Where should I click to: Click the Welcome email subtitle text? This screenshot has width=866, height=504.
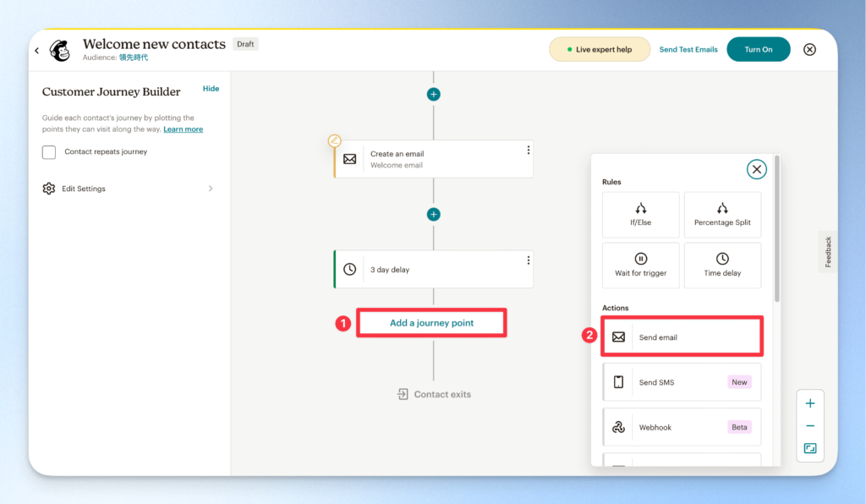pyautogui.click(x=396, y=165)
